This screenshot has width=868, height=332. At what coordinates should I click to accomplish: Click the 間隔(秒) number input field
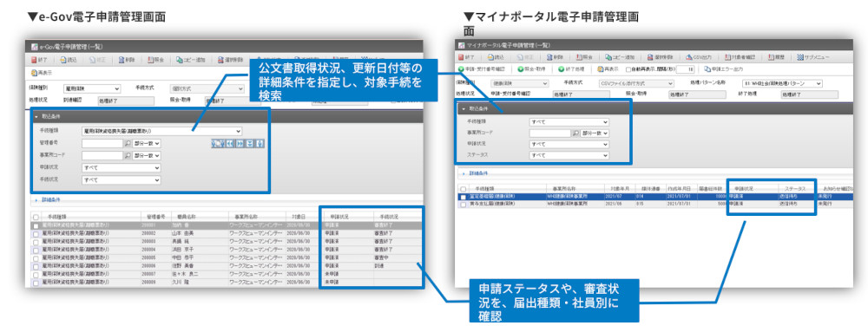(686, 69)
